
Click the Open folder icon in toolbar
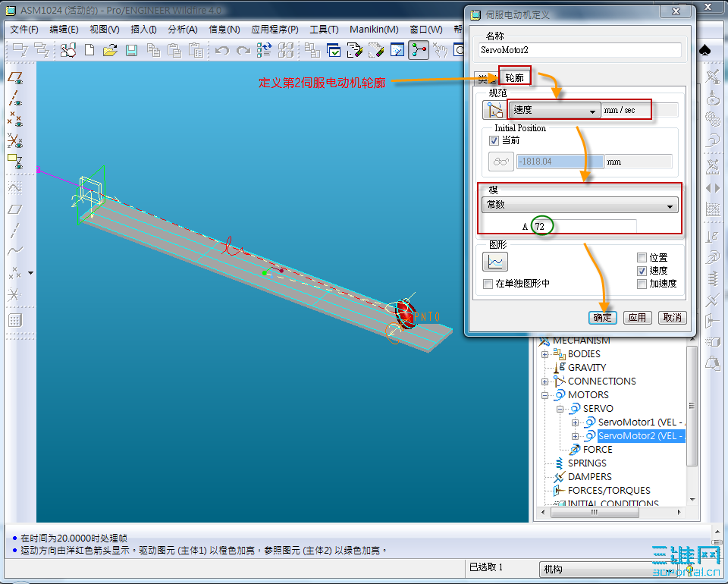(x=110, y=49)
